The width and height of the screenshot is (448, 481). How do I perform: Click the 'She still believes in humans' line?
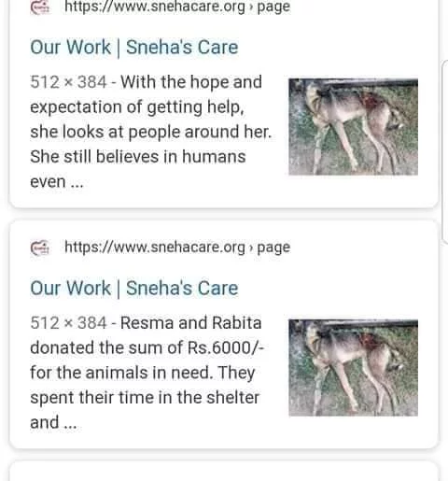138,157
